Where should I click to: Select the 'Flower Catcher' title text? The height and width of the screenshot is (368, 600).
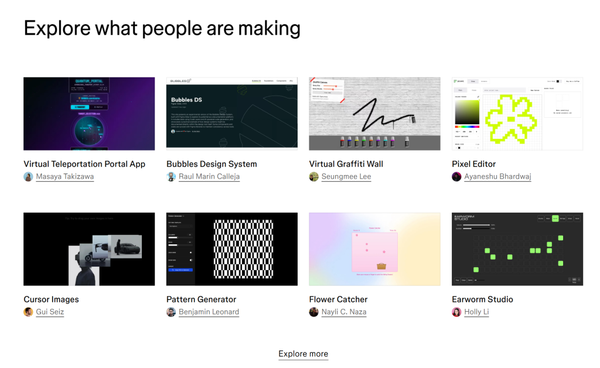(338, 300)
